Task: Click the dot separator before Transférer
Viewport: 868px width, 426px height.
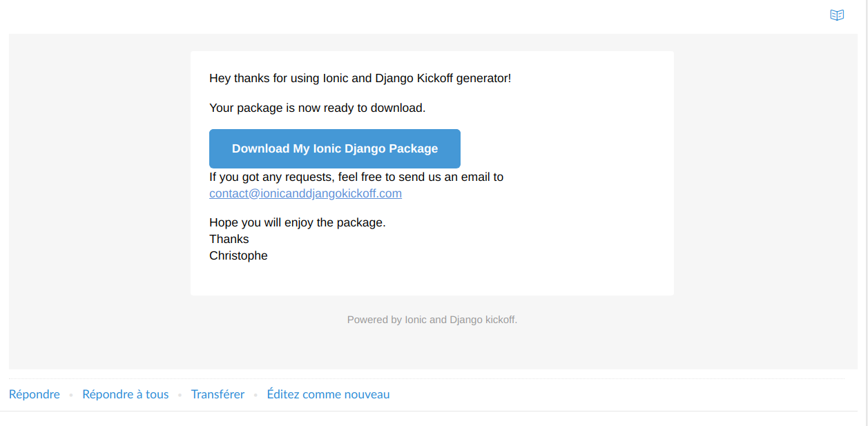Action: (180, 395)
